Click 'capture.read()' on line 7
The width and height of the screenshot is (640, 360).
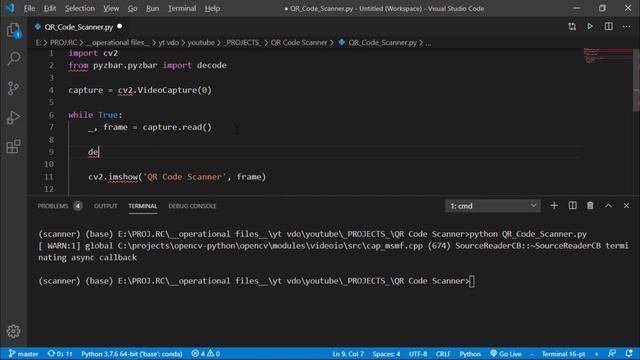click(x=177, y=127)
